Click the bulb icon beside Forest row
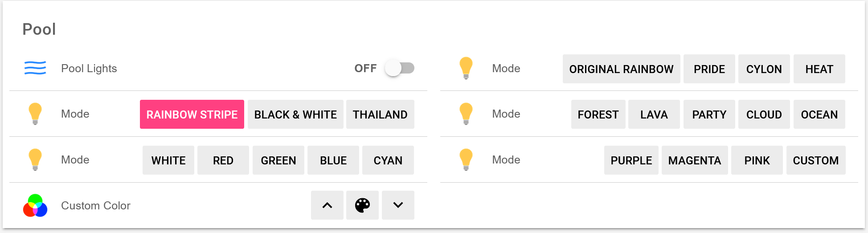 tap(466, 114)
